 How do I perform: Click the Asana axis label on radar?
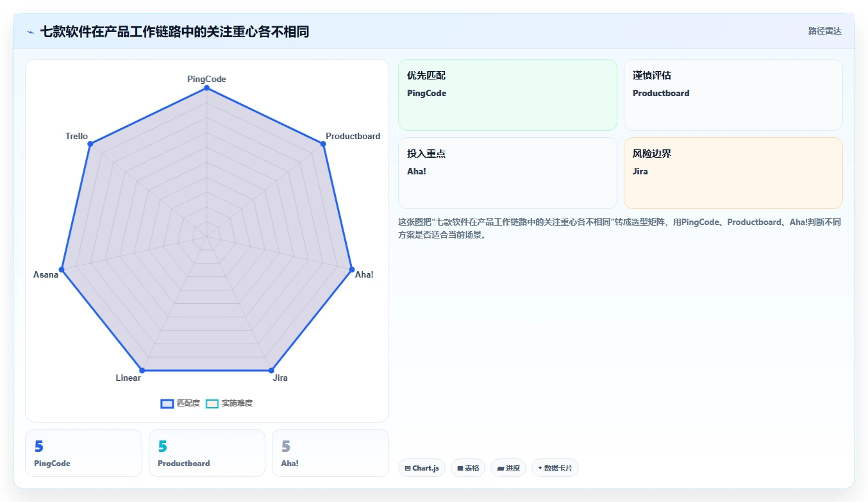46,274
